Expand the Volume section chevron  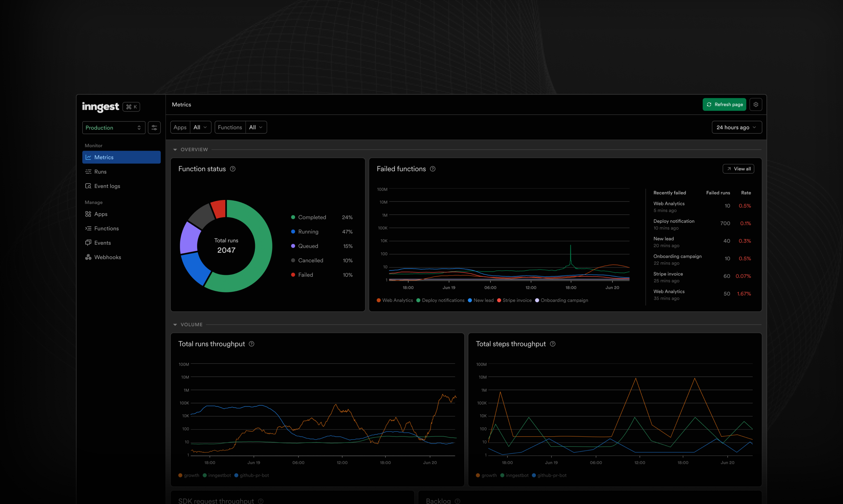click(x=175, y=324)
